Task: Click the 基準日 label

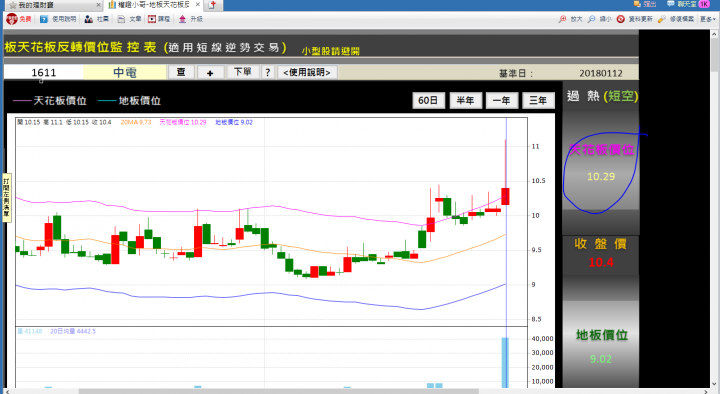Action: pos(516,73)
